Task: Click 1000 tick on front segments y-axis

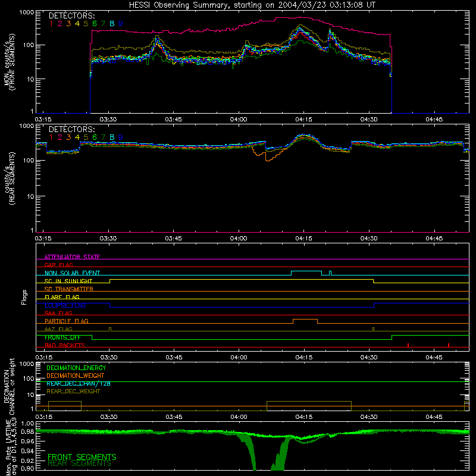Action: pos(26,12)
